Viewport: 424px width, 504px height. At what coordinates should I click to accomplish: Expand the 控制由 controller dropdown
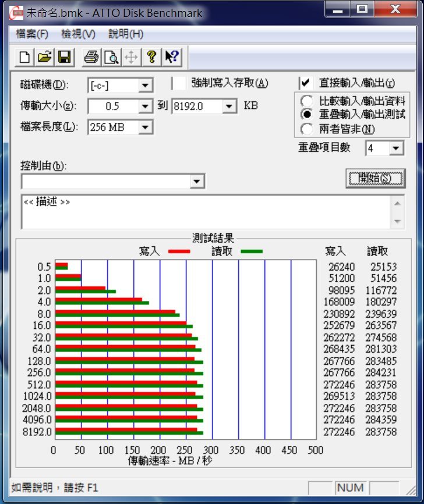[x=197, y=181]
